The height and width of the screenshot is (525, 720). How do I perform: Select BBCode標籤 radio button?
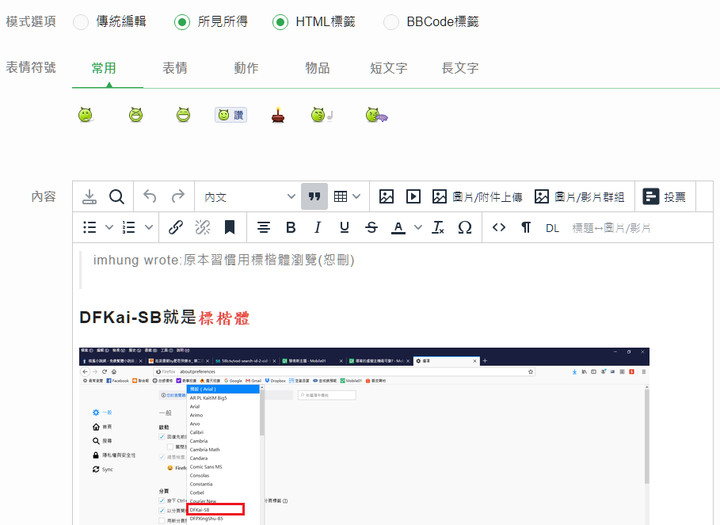click(x=391, y=22)
